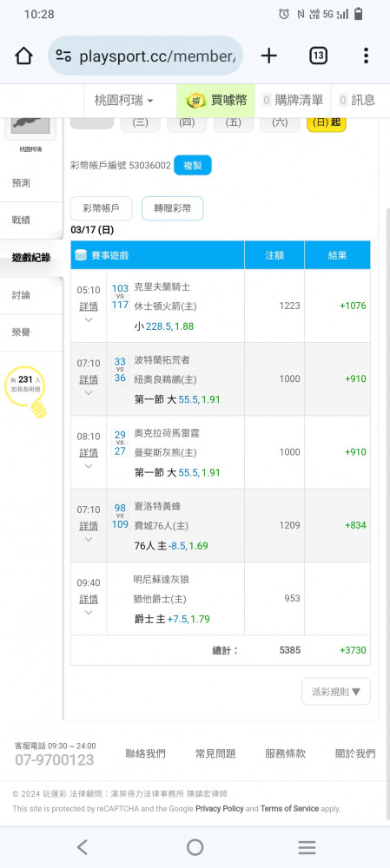Open the 常見問題 footer link
390x868 pixels.
(x=215, y=753)
